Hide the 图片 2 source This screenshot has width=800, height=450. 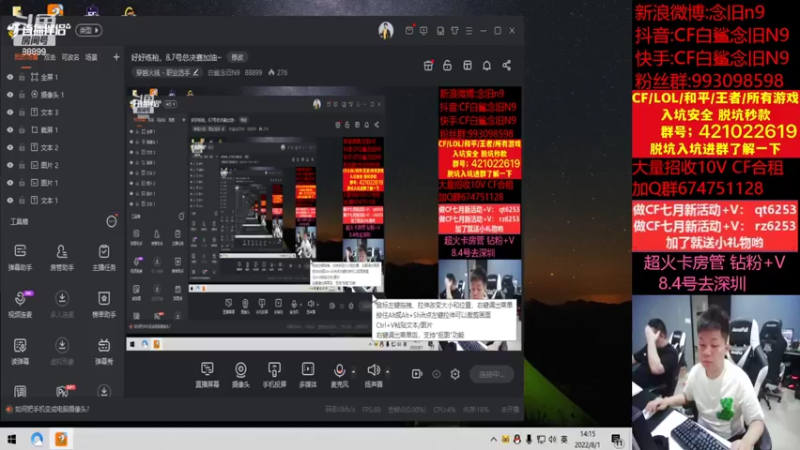10,165
